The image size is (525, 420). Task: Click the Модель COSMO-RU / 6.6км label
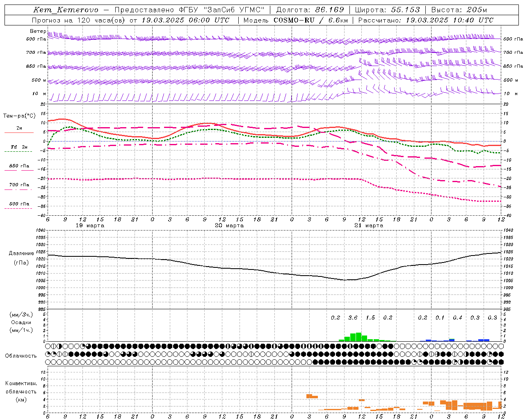[296, 20]
